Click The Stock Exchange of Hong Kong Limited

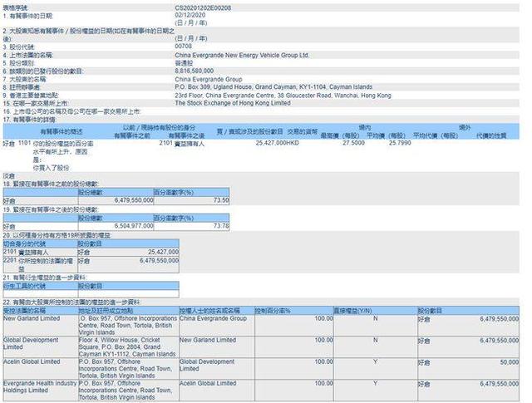point(233,103)
